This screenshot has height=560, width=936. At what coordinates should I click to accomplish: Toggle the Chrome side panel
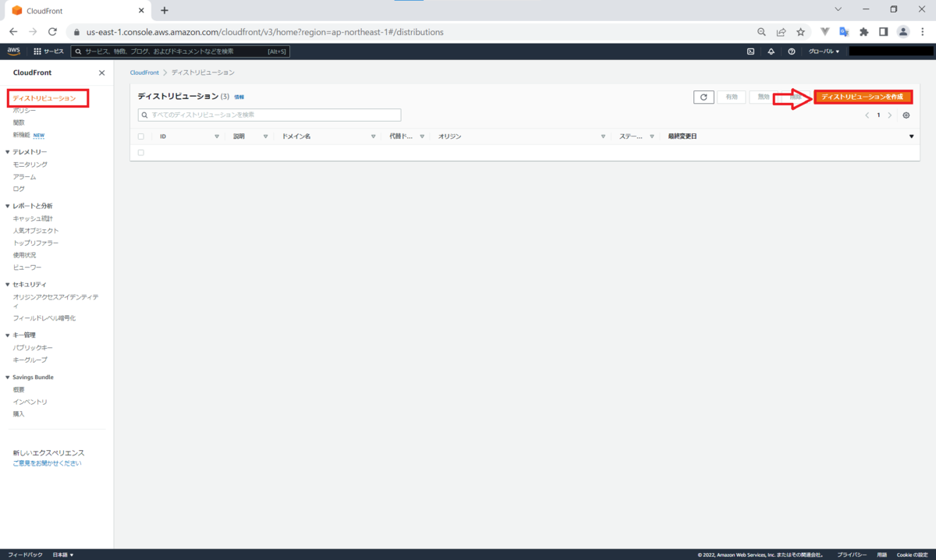pos(883,32)
